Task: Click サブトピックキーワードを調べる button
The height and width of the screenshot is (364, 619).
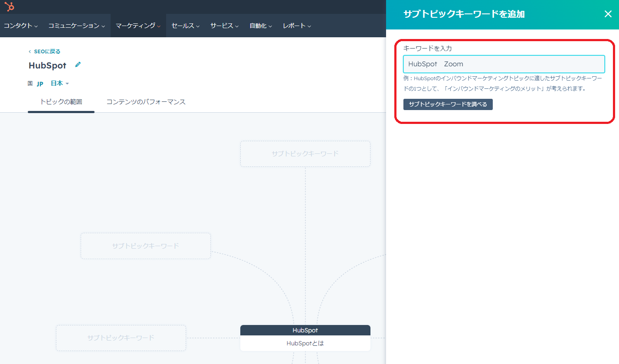Action: point(448,104)
